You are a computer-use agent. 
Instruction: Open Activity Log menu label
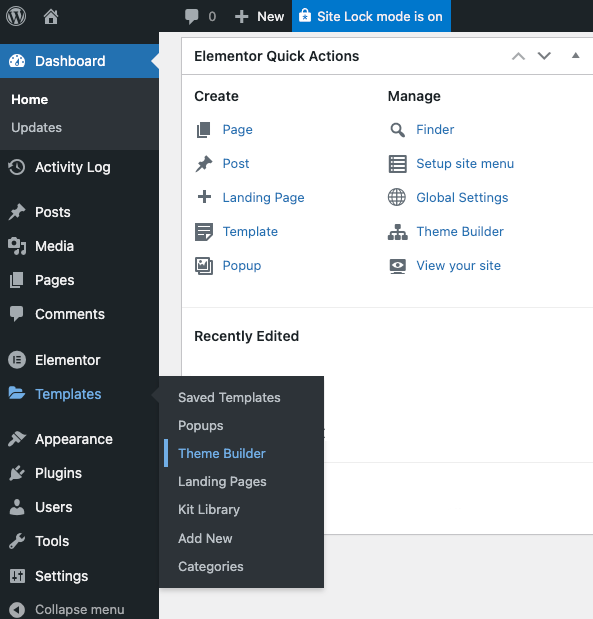click(x=73, y=167)
